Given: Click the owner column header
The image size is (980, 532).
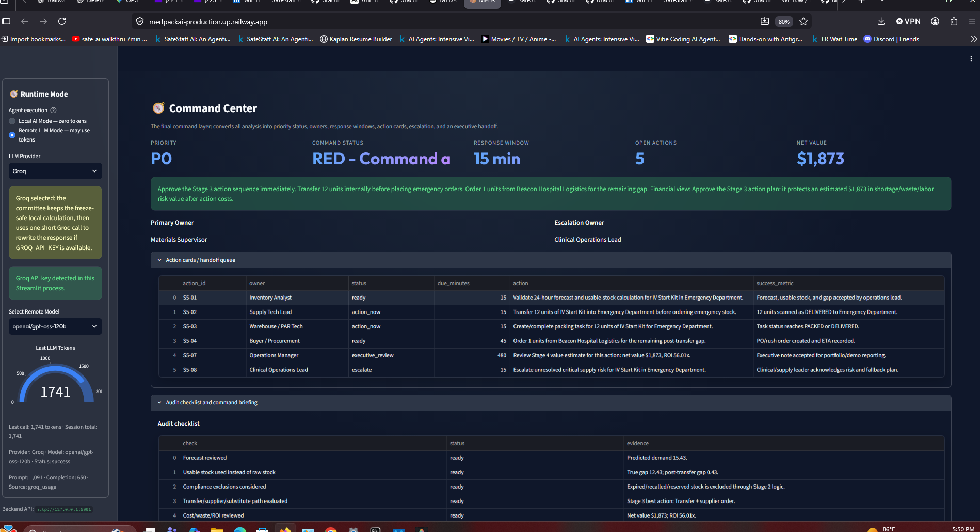Looking at the screenshot, I should tap(297, 283).
